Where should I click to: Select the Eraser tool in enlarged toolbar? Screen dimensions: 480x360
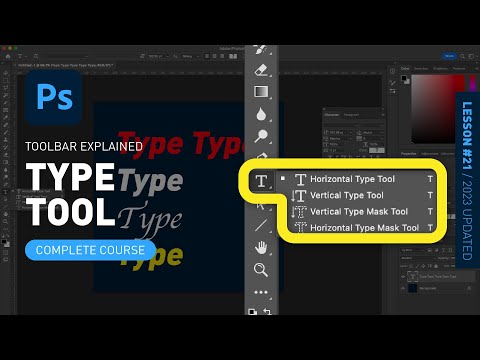262,70
